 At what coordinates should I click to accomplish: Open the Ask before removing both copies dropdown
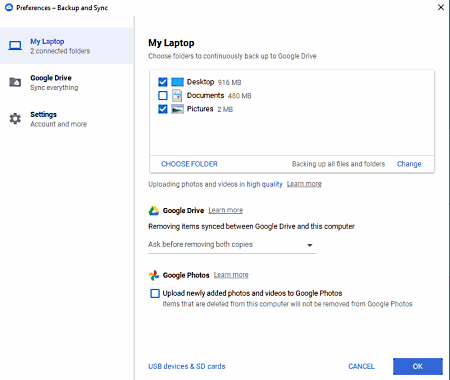tap(232, 245)
